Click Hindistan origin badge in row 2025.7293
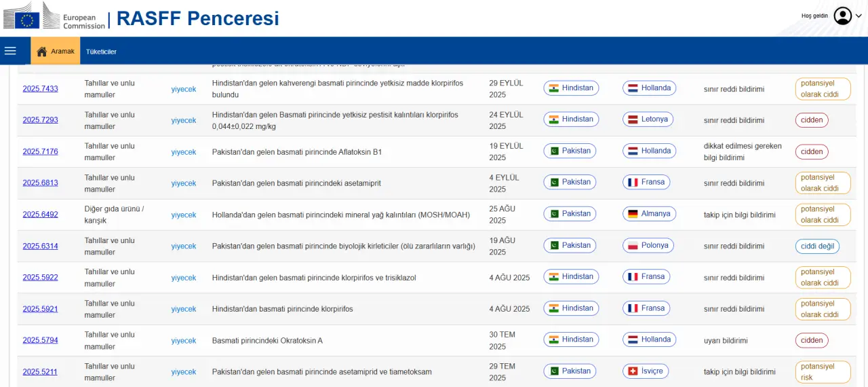The height and width of the screenshot is (387, 868). [571, 119]
